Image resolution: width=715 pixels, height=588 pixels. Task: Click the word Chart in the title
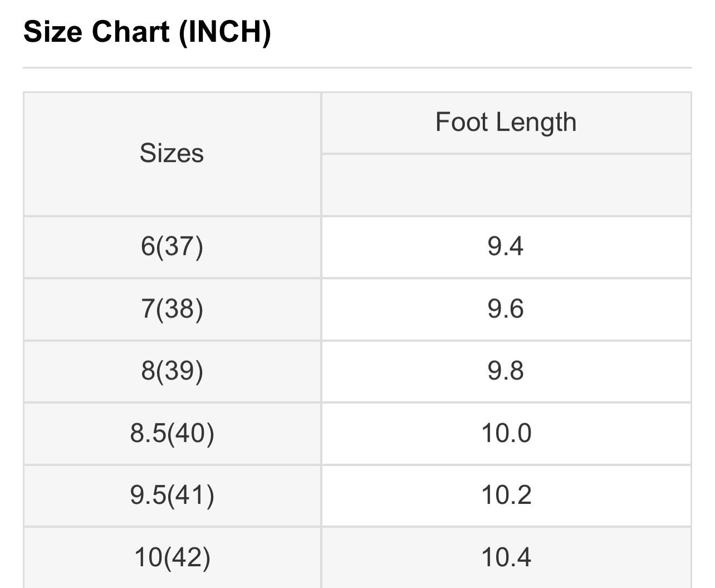tap(131, 31)
